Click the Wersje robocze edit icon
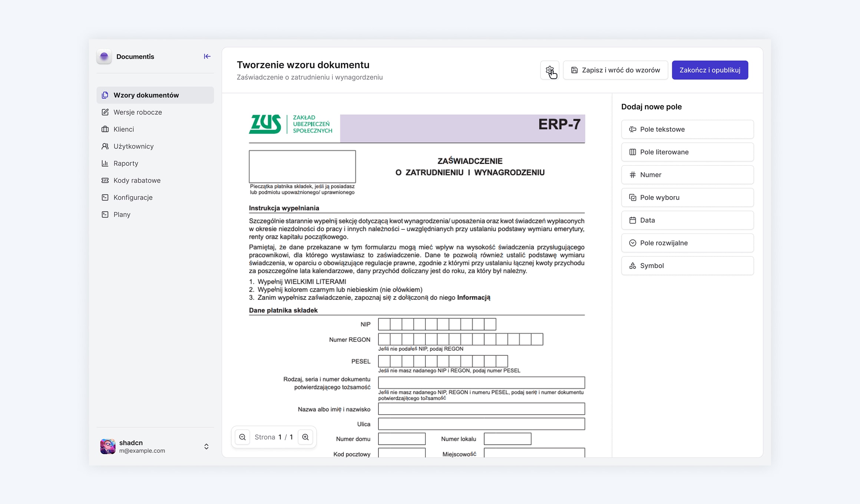860x504 pixels. (x=105, y=112)
